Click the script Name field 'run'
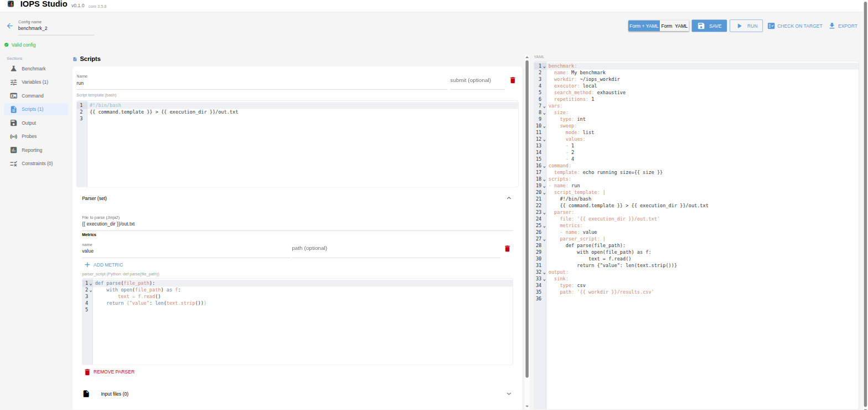868x410 pixels. click(x=262, y=83)
